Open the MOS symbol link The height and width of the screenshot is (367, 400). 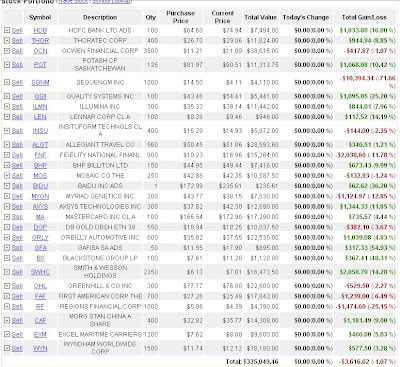tap(40, 176)
